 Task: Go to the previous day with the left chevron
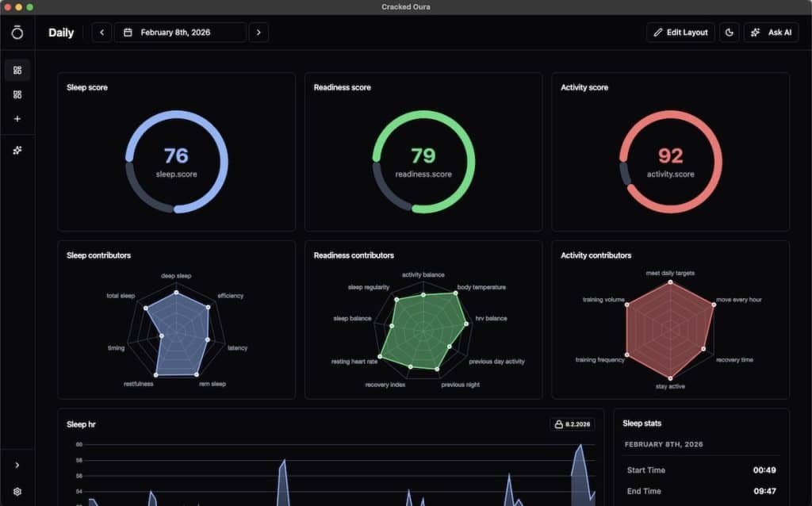pos(101,33)
